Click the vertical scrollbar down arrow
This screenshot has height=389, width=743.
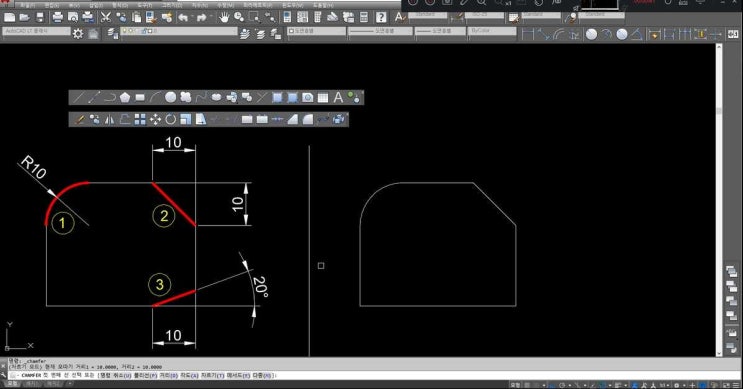(719, 353)
